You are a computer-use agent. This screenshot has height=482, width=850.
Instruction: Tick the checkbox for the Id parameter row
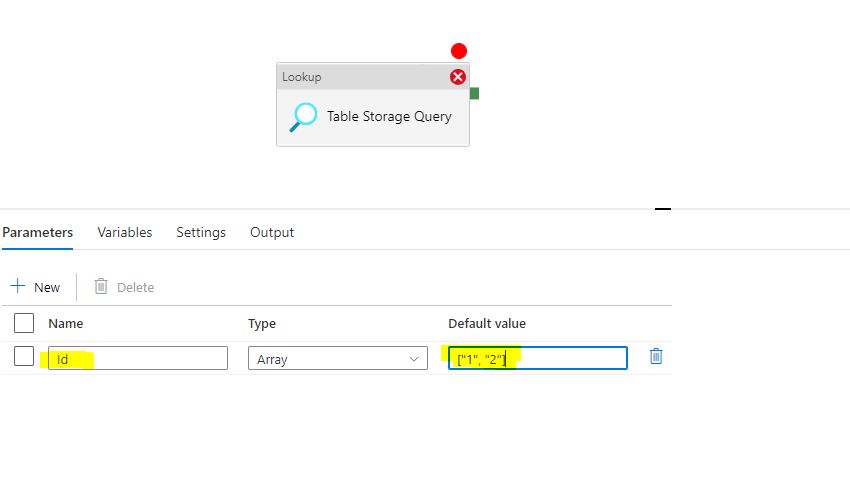24,356
